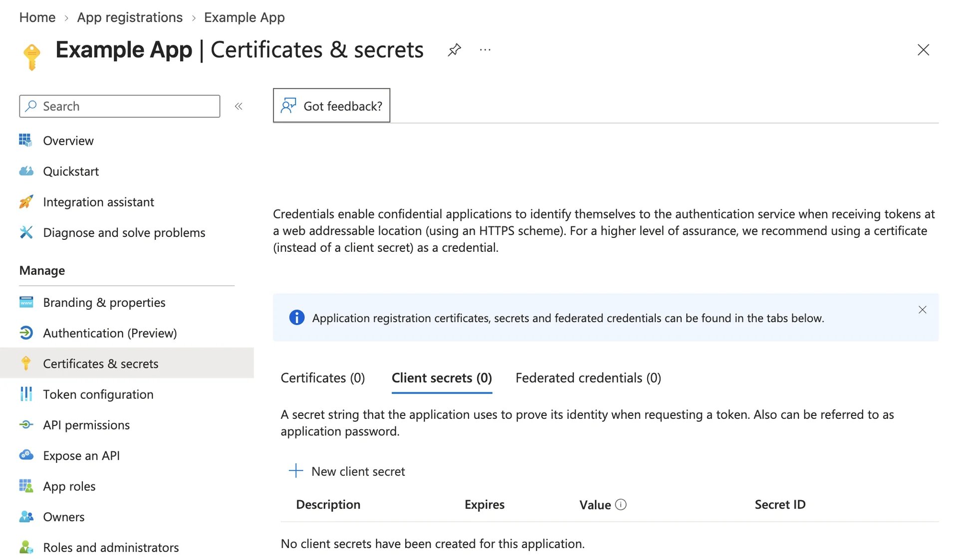Image resolution: width=958 pixels, height=560 pixels.
Task: Open Diagnose and solve problems
Action: coord(124,232)
